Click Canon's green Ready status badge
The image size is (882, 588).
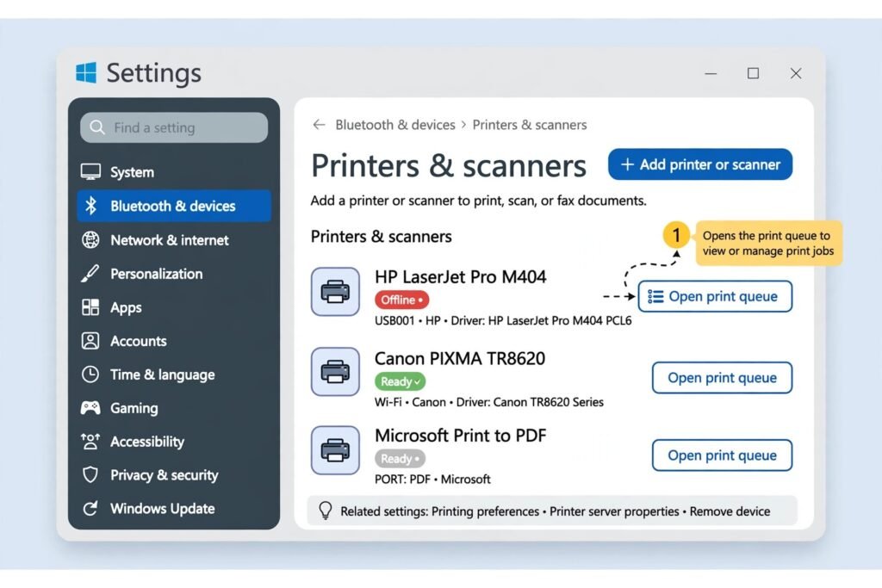coord(400,381)
